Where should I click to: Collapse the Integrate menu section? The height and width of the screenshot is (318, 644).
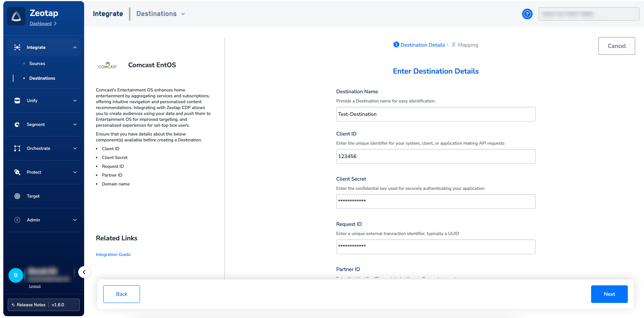(x=75, y=48)
